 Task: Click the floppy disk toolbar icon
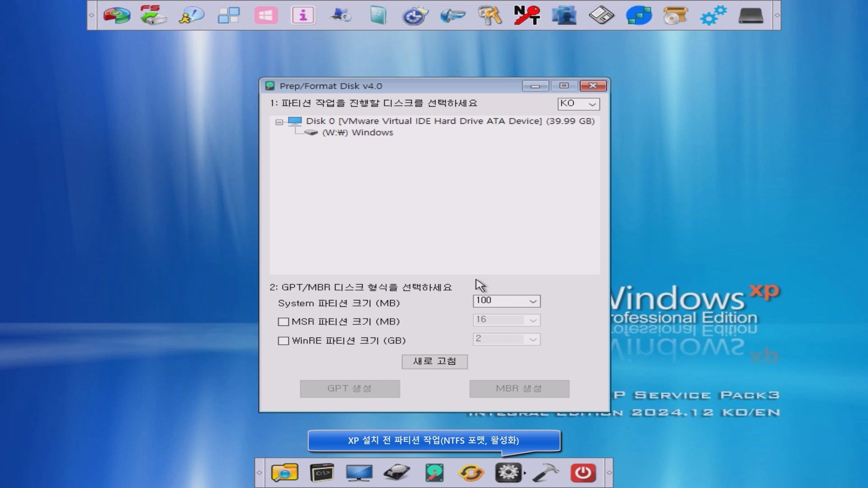[601, 15]
